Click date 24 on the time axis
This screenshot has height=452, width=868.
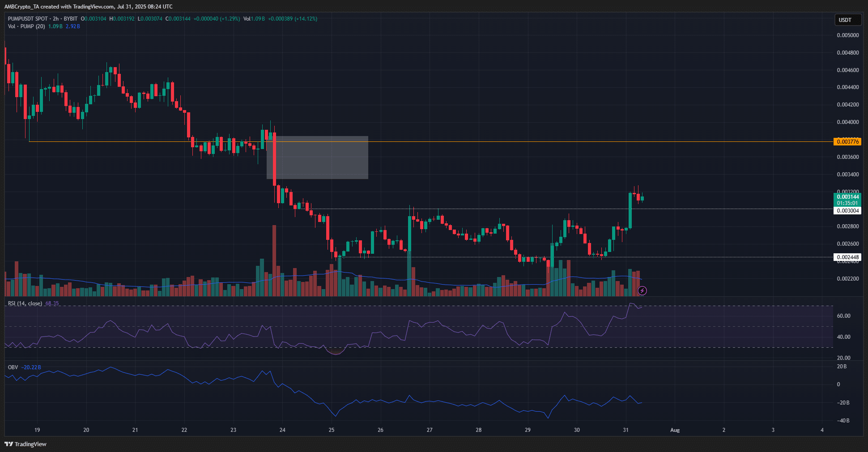282,430
